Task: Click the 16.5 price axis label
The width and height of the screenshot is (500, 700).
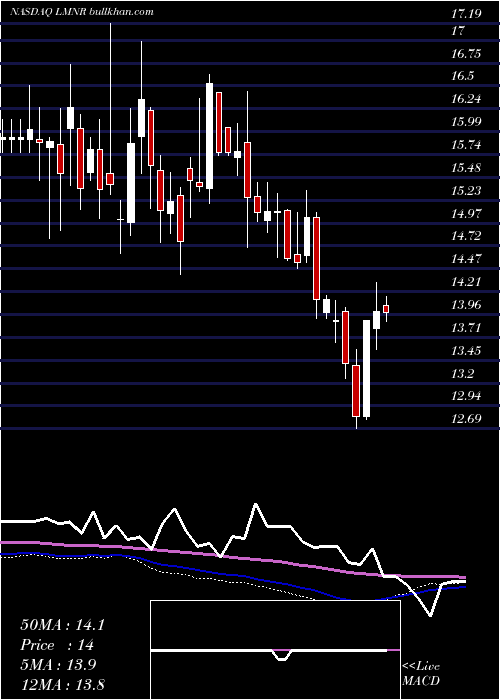Action: point(462,76)
